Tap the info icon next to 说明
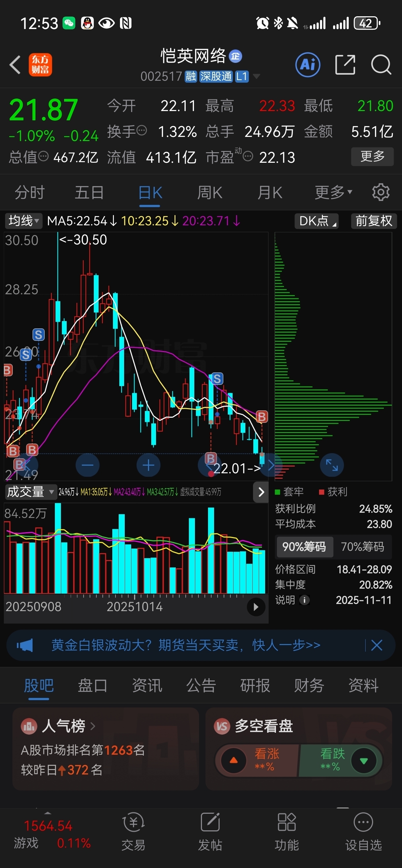This screenshot has height=868, width=402. coord(304,600)
